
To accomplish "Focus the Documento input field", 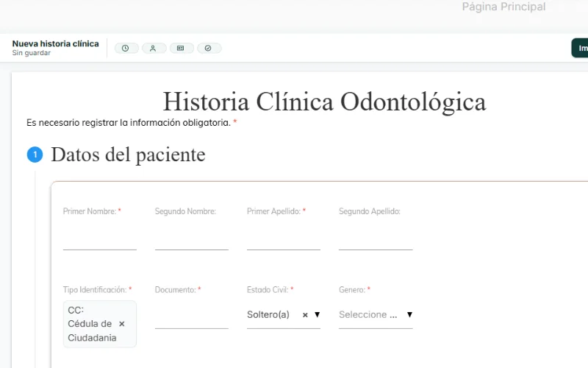I will (192, 318).
